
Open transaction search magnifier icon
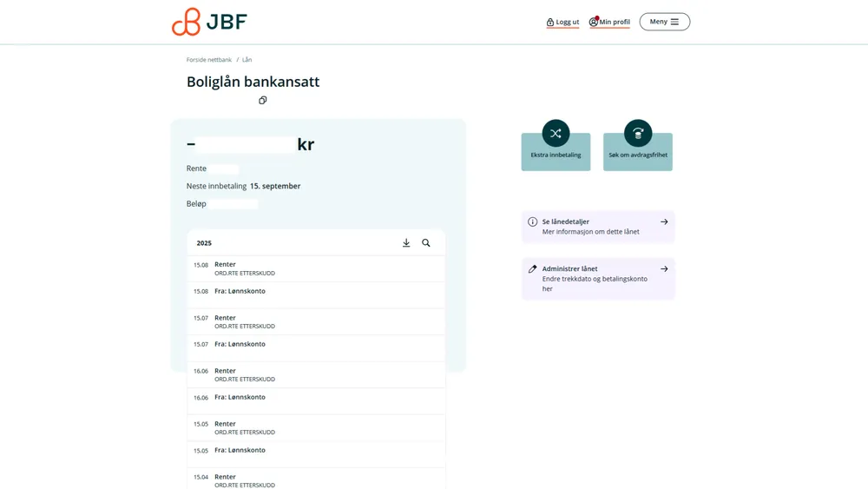pos(426,243)
